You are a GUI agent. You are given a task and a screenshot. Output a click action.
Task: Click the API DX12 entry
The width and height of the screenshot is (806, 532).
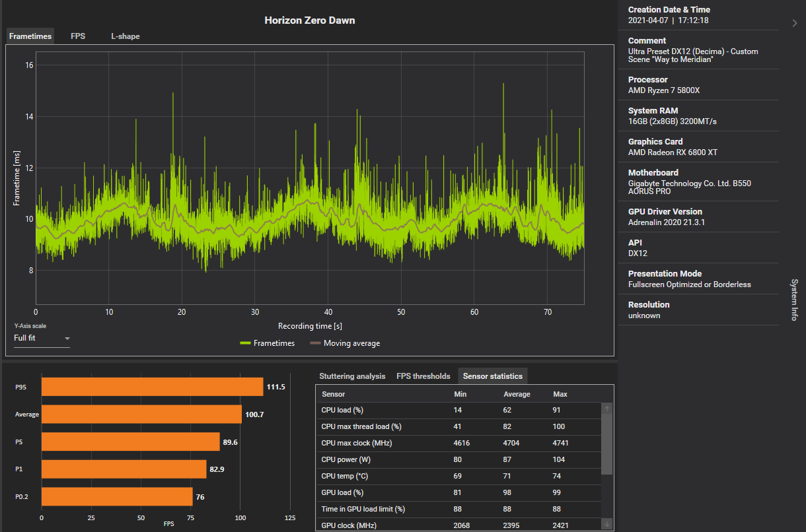click(x=638, y=253)
